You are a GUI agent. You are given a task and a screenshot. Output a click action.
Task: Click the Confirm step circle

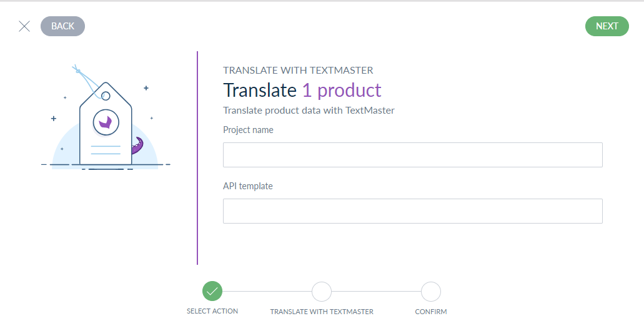pos(431,292)
